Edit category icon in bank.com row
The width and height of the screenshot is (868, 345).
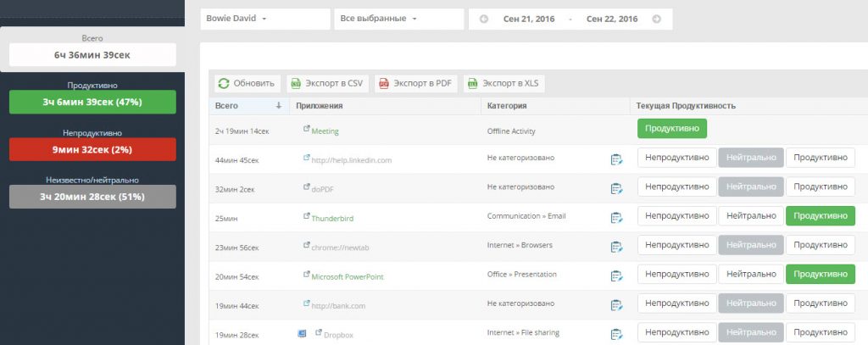coord(616,305)
